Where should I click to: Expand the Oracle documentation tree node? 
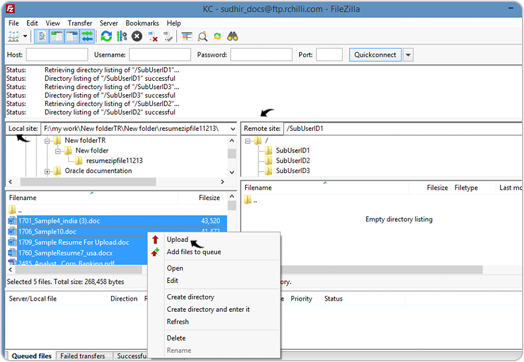[x=47, y=171]
